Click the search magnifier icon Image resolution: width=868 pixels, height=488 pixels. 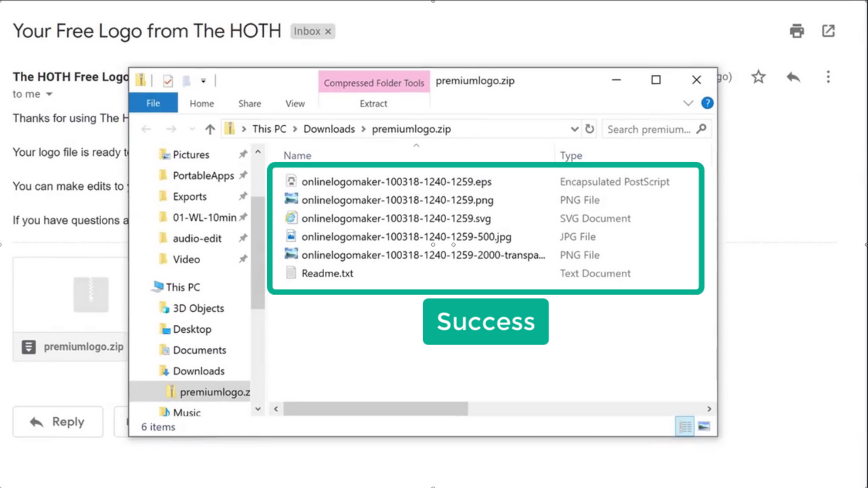pyautogui.click(x=701, y=129)
